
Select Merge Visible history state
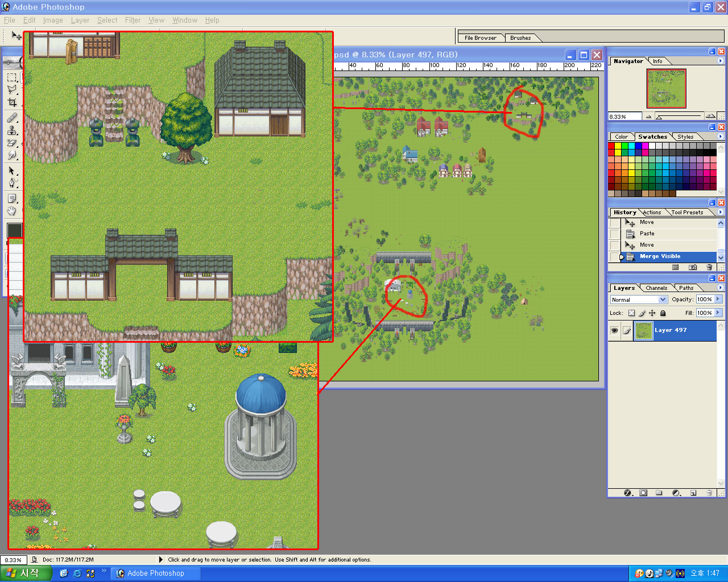click(668, 257)
